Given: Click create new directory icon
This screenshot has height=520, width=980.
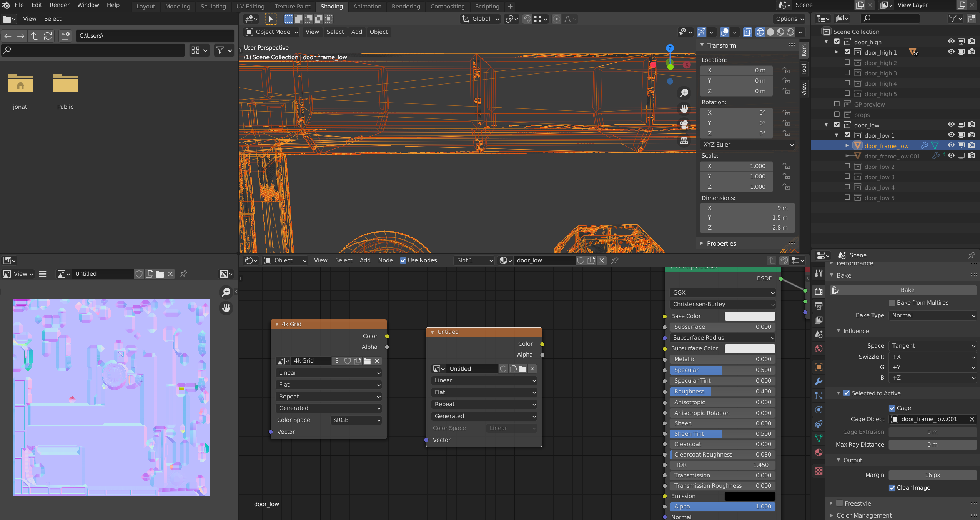Looking at the screenshot, I should click(x=65, y=36).
